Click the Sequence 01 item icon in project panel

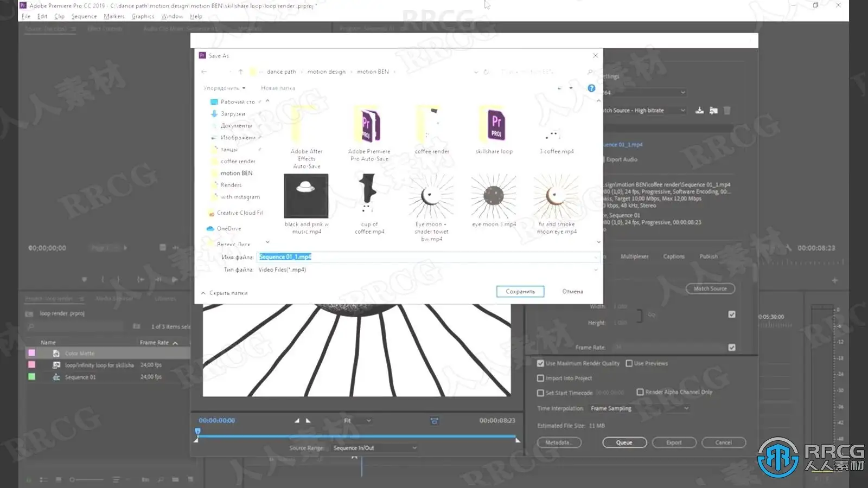pyautogui.click(x=56, y=377)
